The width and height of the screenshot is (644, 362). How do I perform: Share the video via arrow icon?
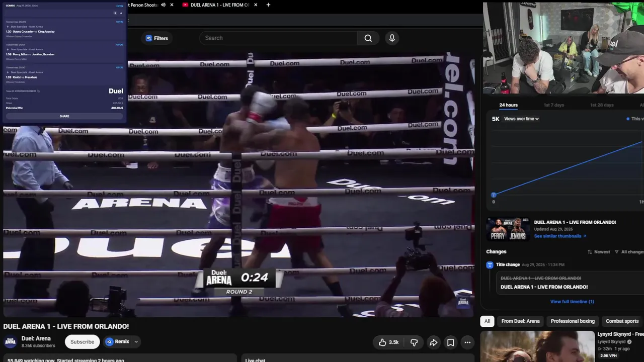point(433,342)
